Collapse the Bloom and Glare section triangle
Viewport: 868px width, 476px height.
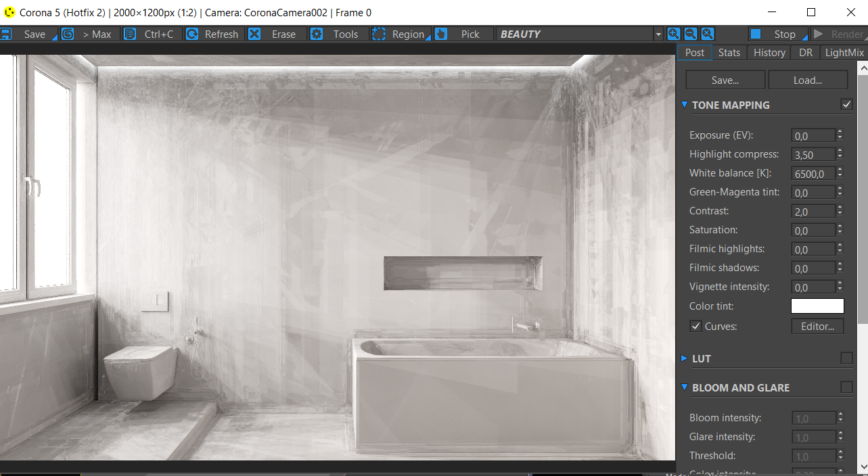[x=685, y=387]
